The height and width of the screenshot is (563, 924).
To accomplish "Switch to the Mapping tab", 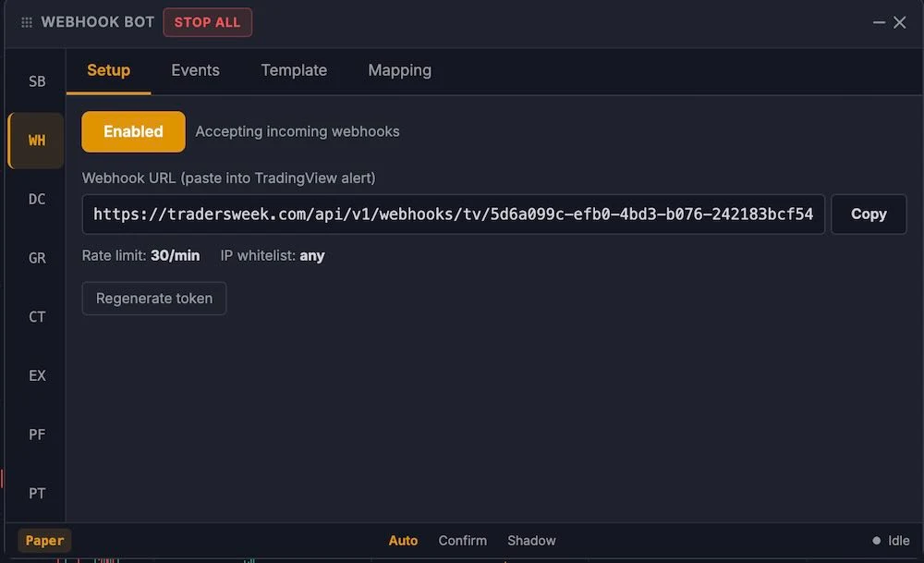I will [399, 71].
